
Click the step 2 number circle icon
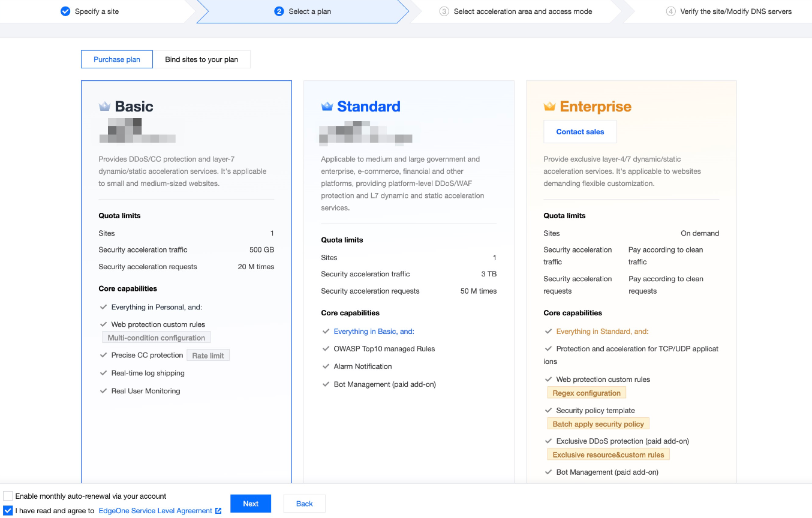click(279, 11)
